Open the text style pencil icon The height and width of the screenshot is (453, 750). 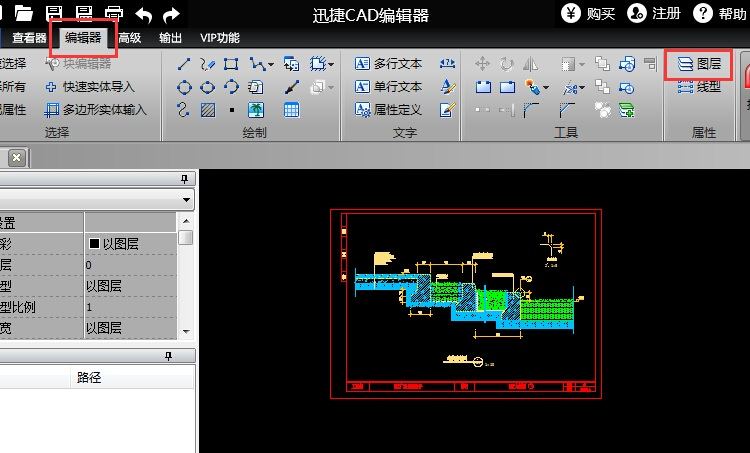coord(448,87)
